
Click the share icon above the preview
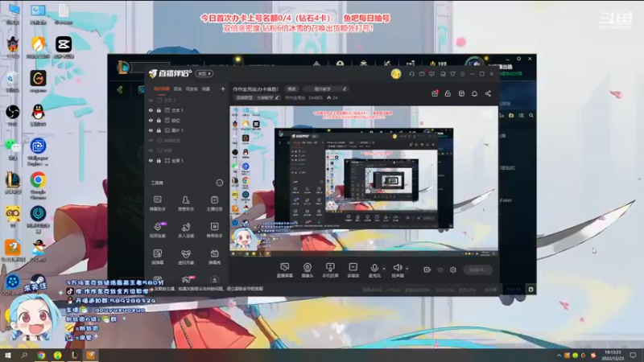(488, 93)
